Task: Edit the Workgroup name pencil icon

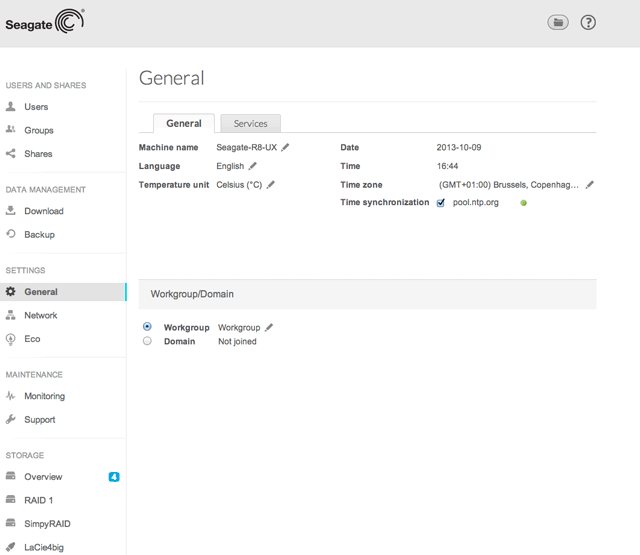Action: point(269,327)
